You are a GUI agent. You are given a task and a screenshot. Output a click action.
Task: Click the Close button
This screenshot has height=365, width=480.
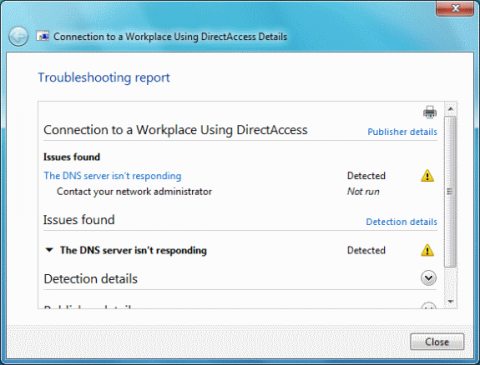[437, 342]
